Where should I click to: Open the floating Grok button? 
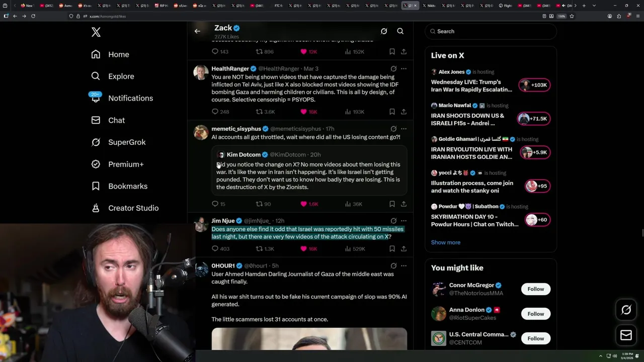626,310
